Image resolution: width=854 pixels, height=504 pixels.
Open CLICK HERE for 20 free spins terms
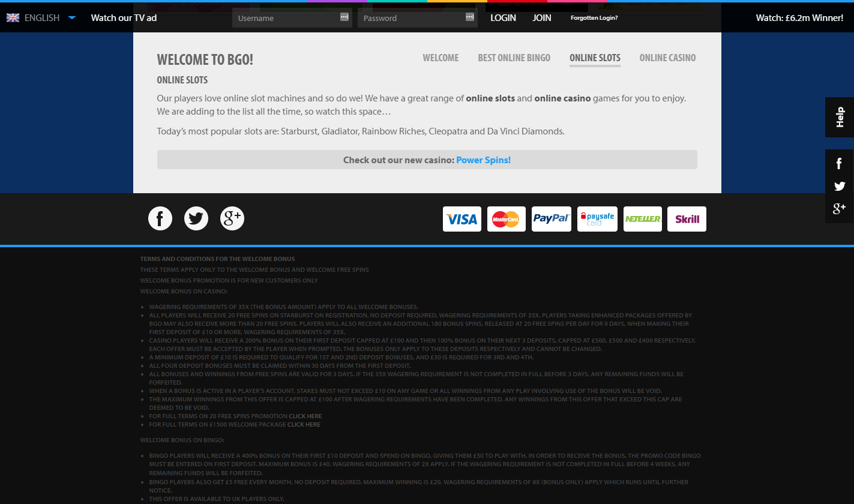pyautogui.click(x=305, y=416)
